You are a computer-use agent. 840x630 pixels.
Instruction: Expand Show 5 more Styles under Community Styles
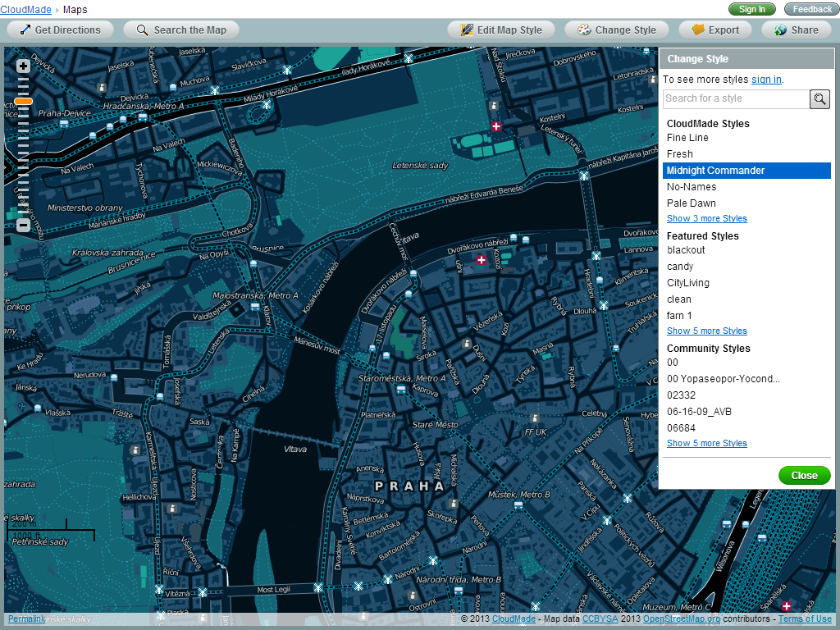click(x=706, y=443)
